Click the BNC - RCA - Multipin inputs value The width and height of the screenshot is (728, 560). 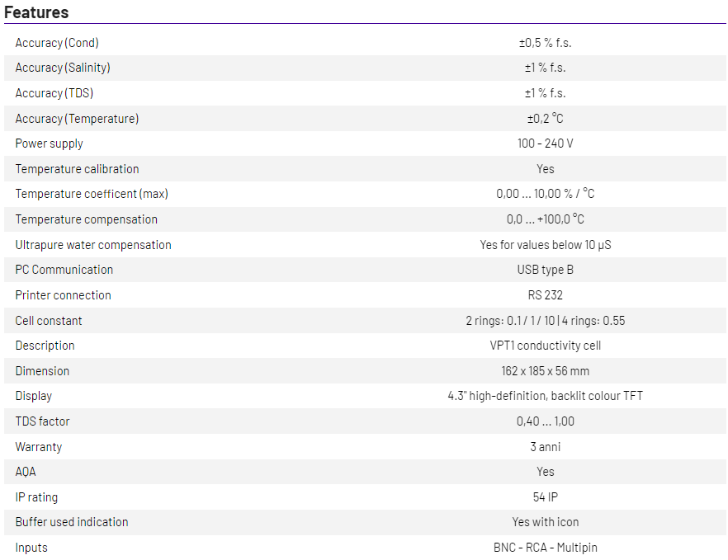tap(545, 548)
